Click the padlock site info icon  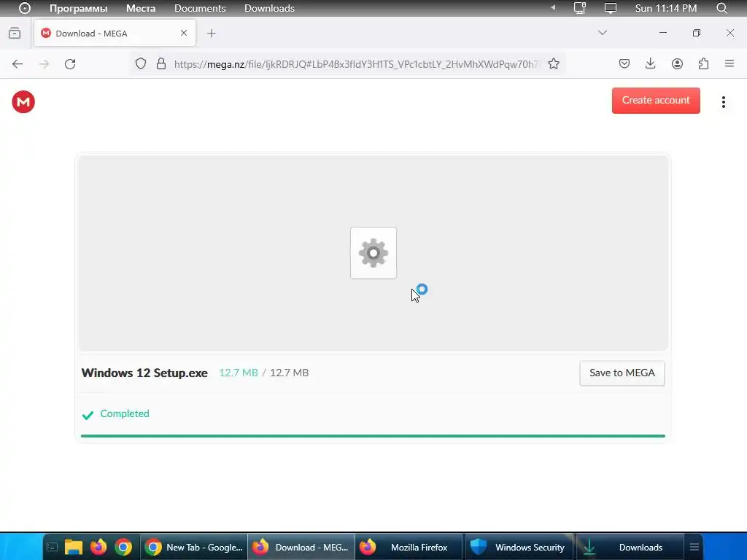pos(161,64)
